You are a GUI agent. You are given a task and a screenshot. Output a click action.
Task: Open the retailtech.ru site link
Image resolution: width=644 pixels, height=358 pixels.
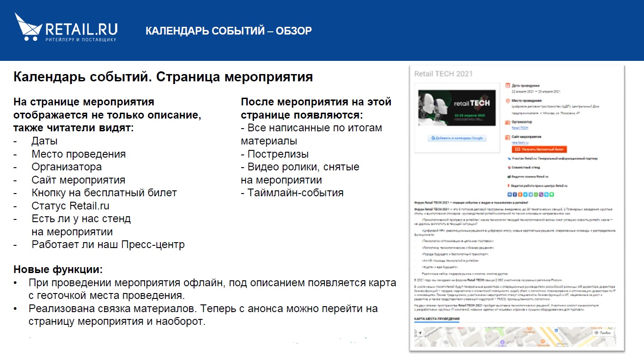(x=520, y=143)
